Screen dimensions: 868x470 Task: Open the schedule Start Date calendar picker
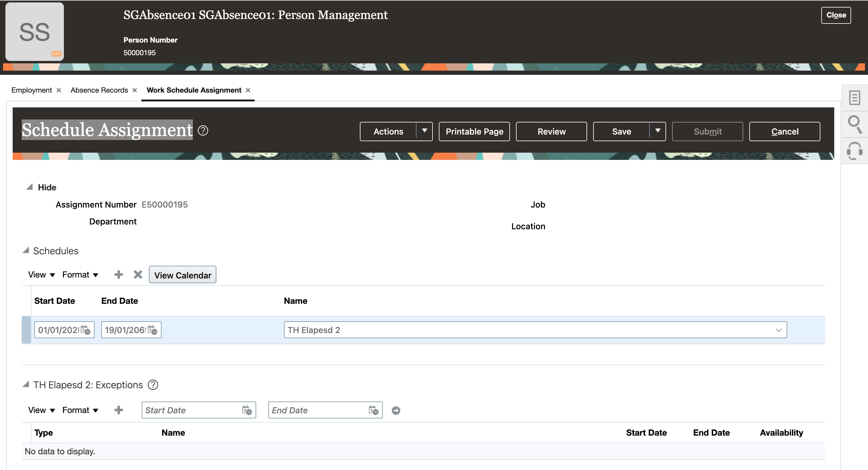tap(86, 330)
